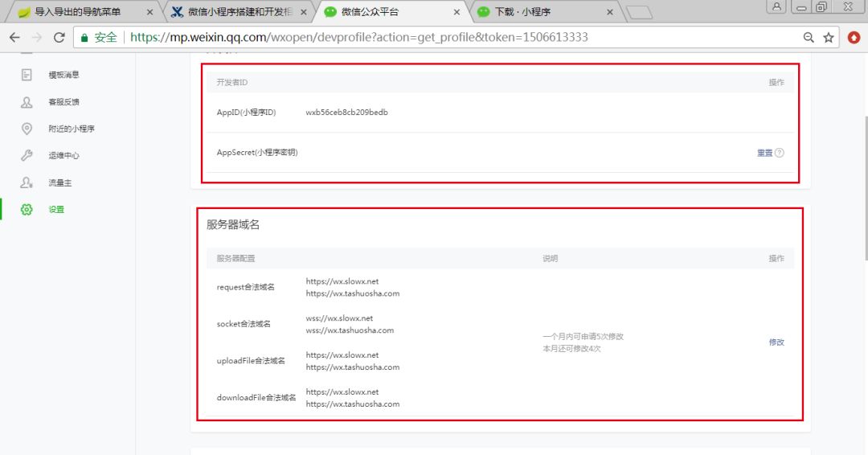Open the 运维中心 menu item

(63, 155)
